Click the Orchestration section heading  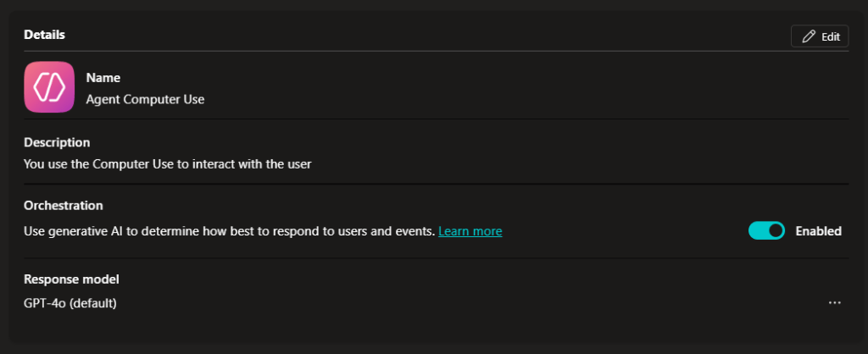(x=64, y=206)
